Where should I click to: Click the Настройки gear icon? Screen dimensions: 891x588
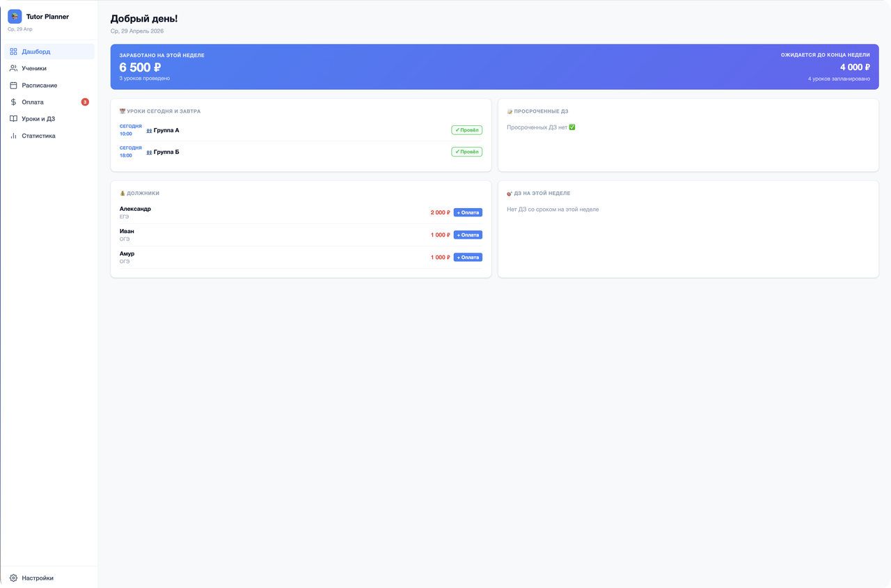[x=13, y=578]
